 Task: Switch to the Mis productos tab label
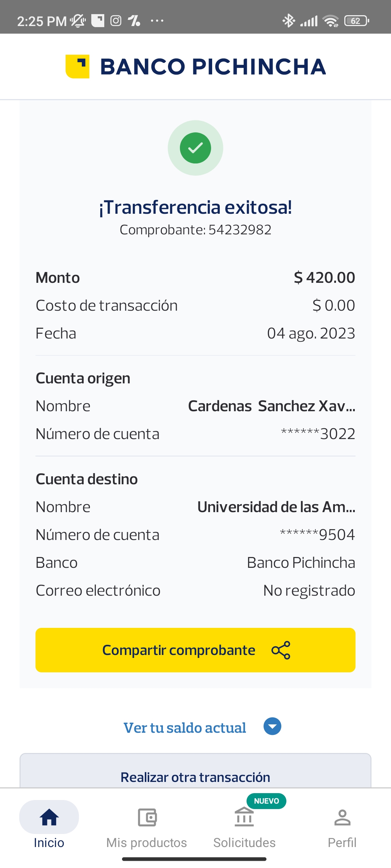tap(147, 843)
